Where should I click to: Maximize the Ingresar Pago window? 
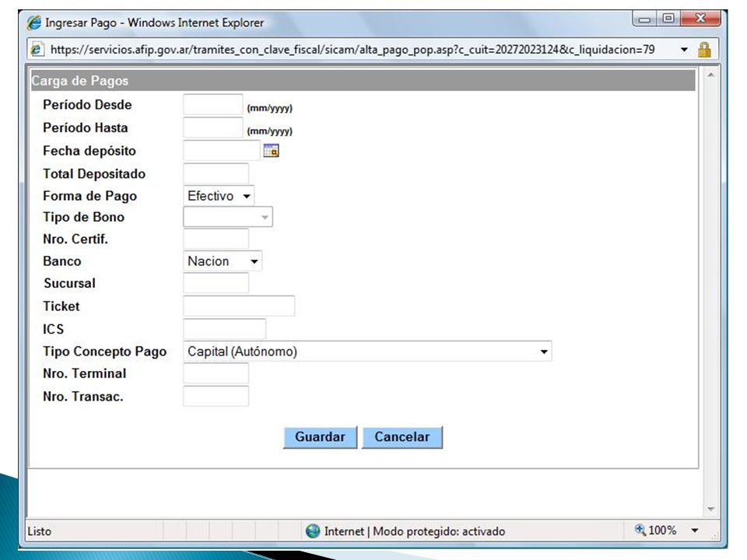click(x=668, y=19)
